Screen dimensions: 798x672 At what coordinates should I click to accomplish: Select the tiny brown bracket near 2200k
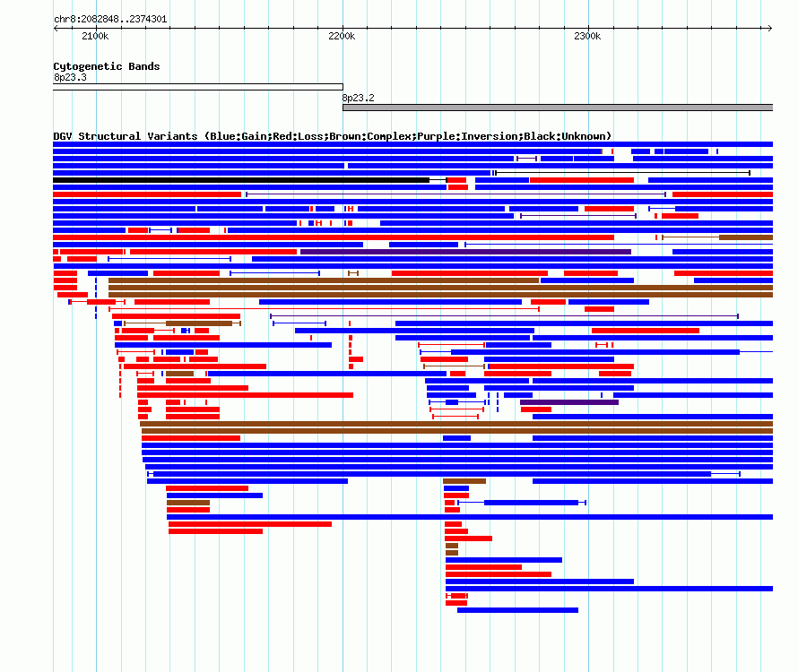pyautogui.click(x=353, y=273)
